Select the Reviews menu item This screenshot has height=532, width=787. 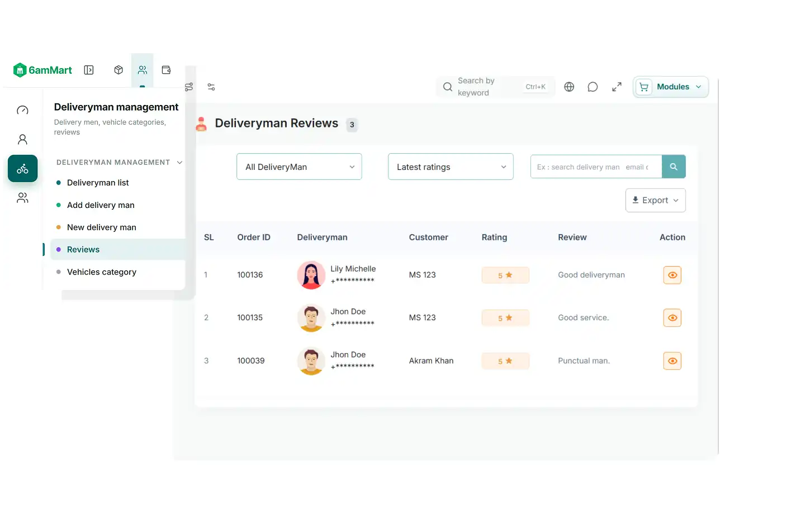coord(117,250)
